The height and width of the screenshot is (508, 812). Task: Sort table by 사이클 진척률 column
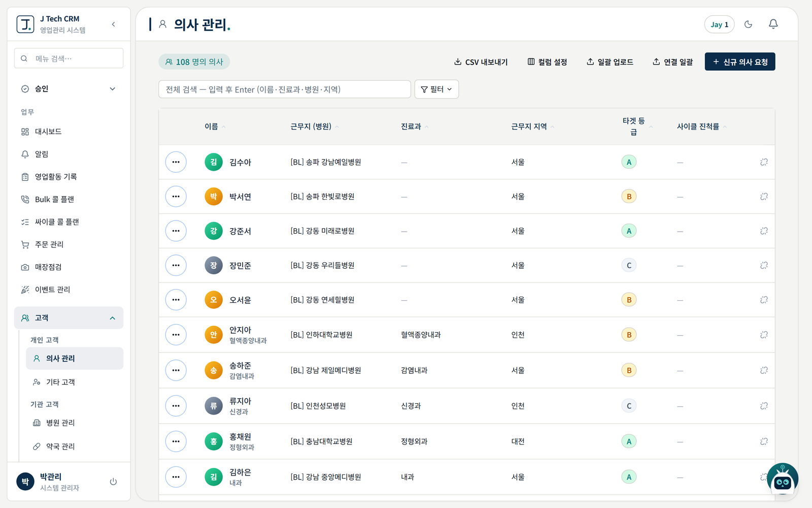[701, 126]
